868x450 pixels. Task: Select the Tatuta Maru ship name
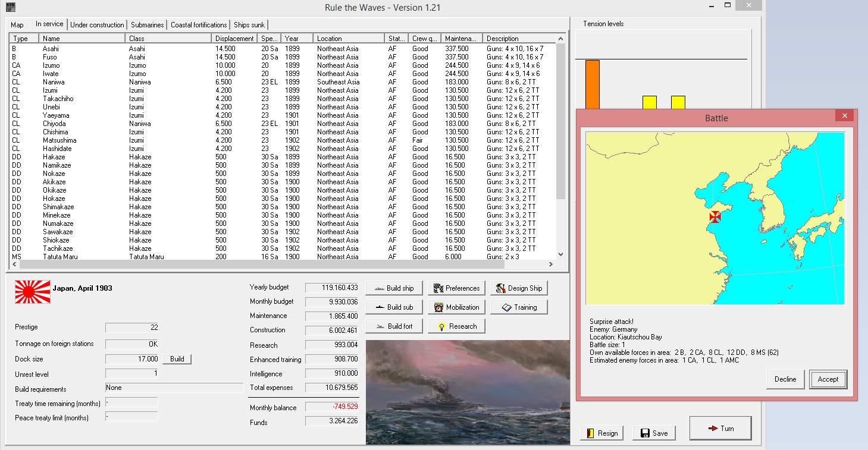60,257
